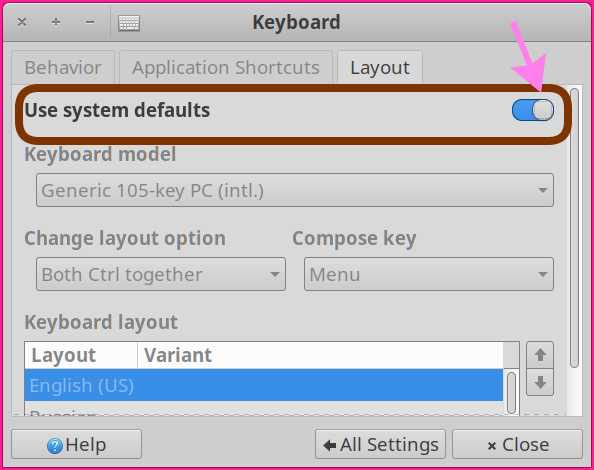
Task: Click the left arrow on All Settings
Action: 330,445
